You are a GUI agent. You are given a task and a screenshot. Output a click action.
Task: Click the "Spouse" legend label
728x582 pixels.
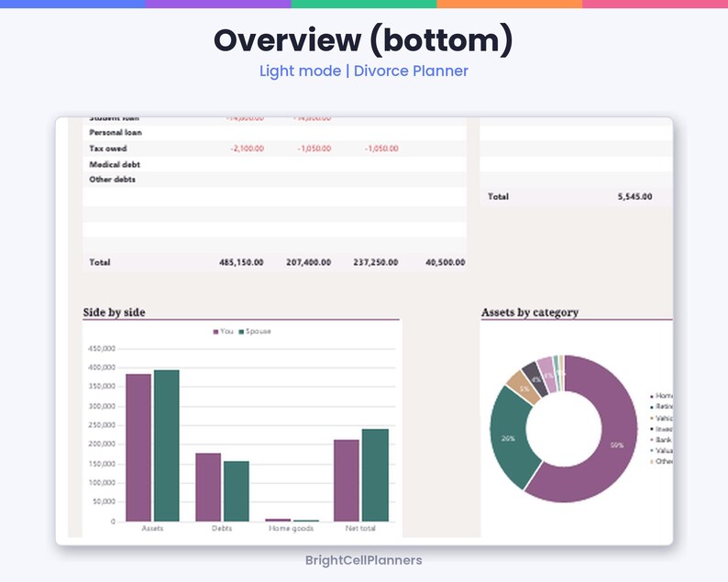pos(259,332)
